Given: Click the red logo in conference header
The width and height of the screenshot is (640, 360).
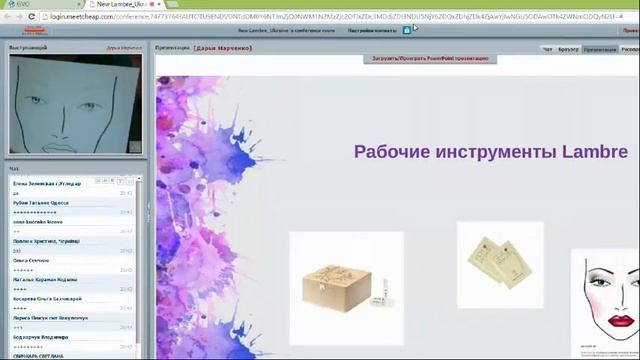Looking at the screenshot, I should [x=35, y=30].
